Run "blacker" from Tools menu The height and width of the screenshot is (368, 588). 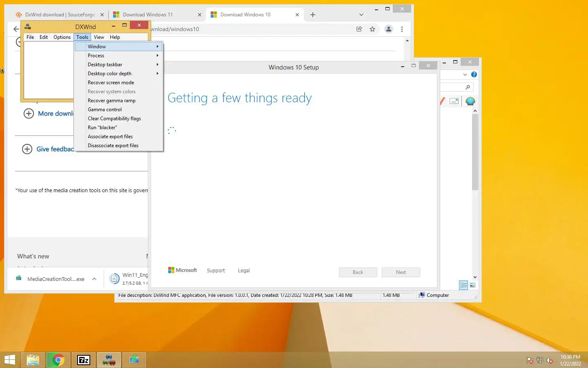point(118,128)
